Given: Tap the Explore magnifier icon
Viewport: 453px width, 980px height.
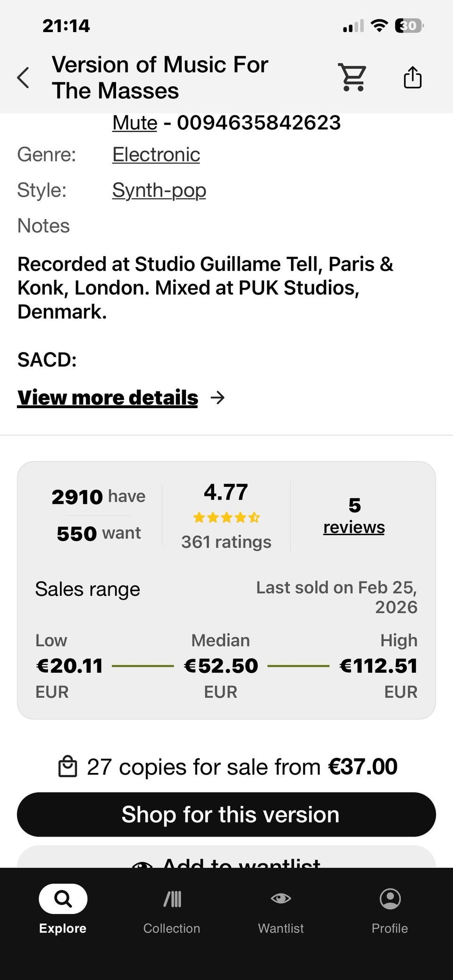Looking at the screenshot, I should (63, 899).
